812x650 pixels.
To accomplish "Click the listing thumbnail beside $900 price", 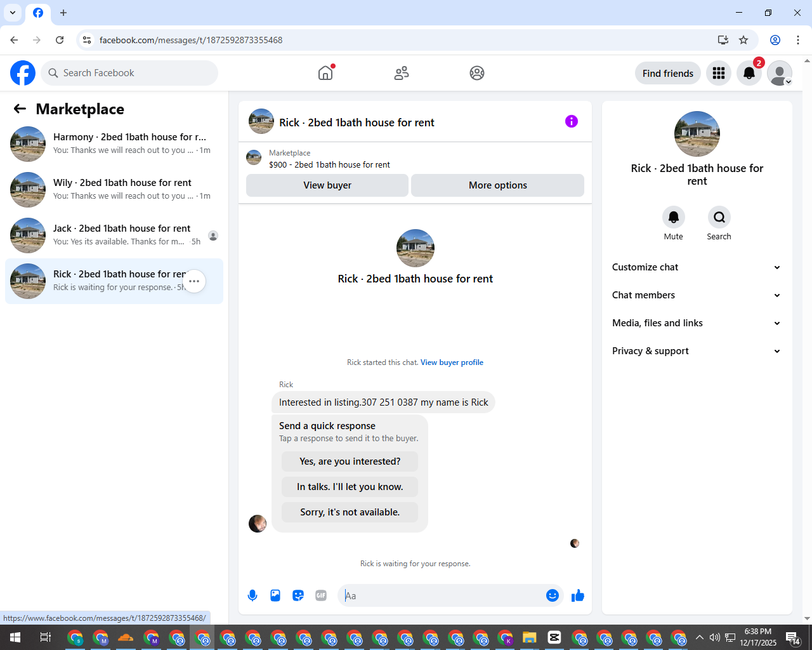I will point(254,157).
